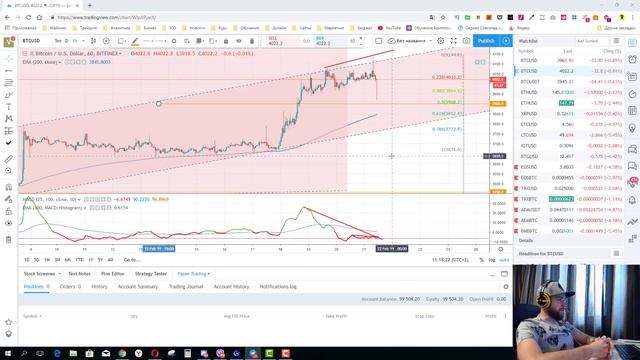Open Chrome from the Windows taskbar
This screenshot has width=640, height=360.
coord(122,353)
